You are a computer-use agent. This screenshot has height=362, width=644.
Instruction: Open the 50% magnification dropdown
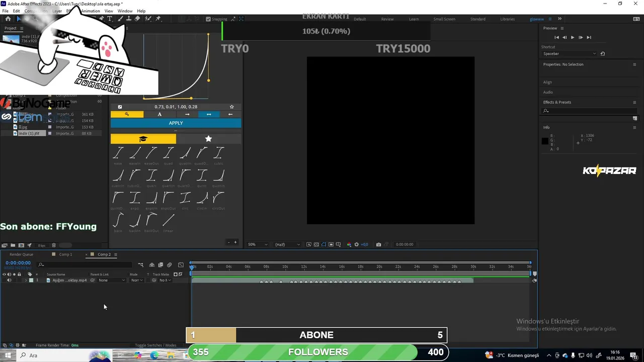coord(258,244)
